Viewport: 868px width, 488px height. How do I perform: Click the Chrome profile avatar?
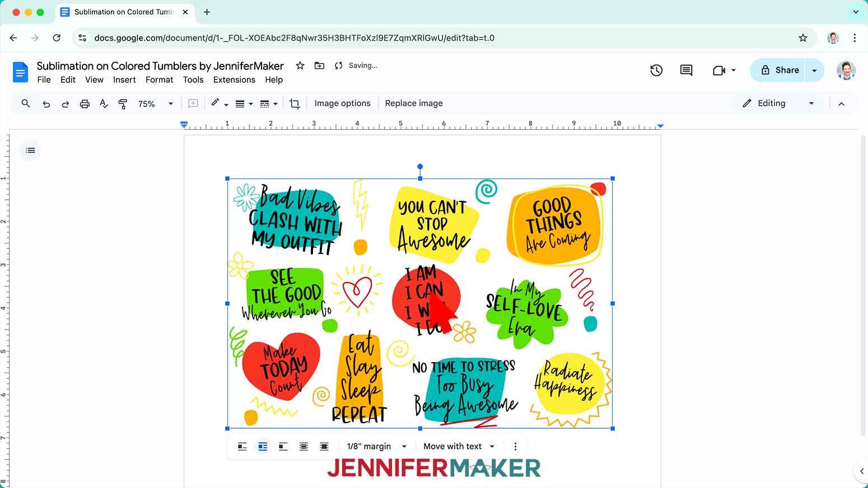click(x=833, y=38)
